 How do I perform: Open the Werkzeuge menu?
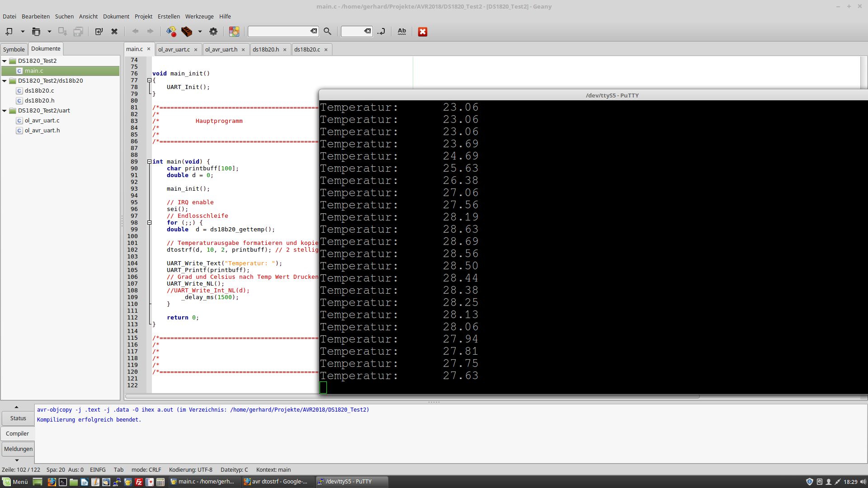199,16
